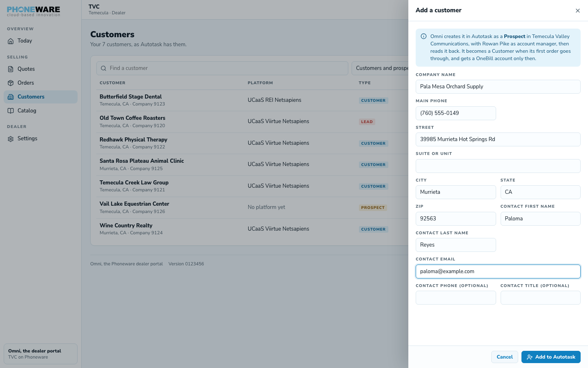Image resolution: width=588 pixels, height=368 pixels.
Task: Click the Contact Email field
Action: [498, 272]
